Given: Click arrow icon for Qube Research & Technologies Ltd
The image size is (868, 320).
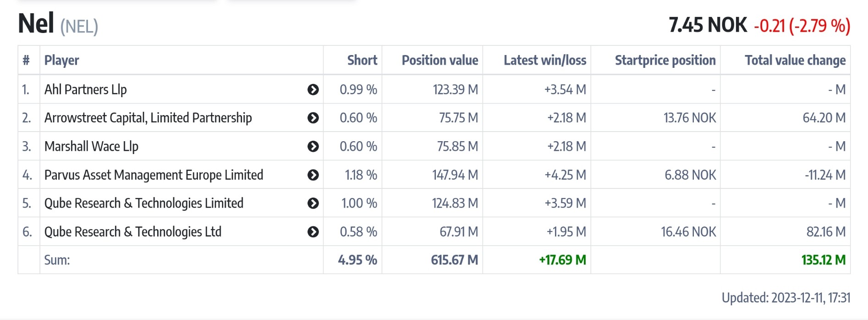Looking at the screenshot, I should pos(313,232).
